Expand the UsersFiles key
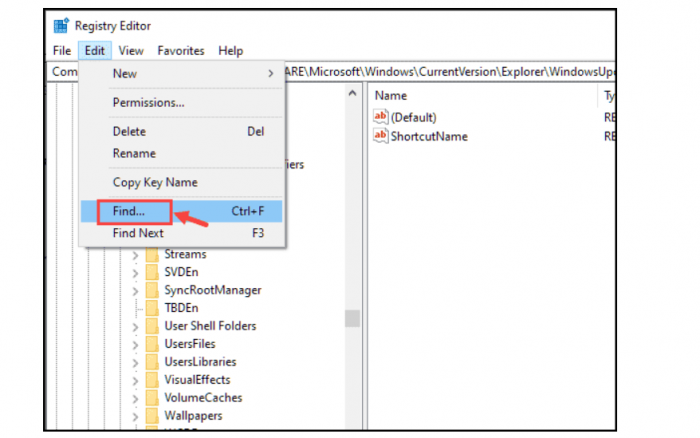The height and width of the screenshot is (438, 700). click(x=135, y=345)
